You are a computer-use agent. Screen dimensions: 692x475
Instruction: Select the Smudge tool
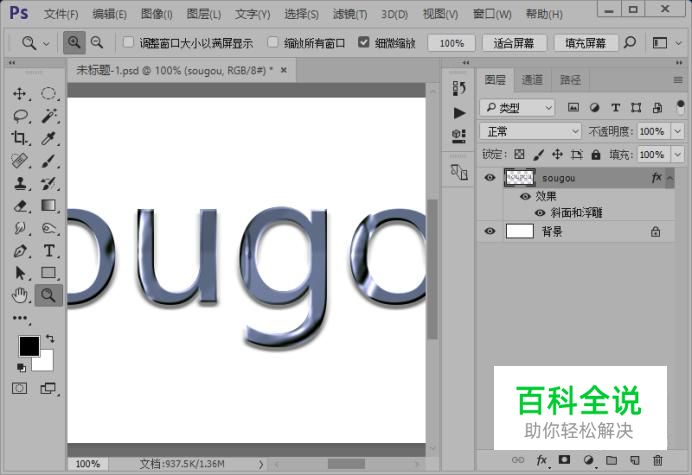[x=19, y=228]
